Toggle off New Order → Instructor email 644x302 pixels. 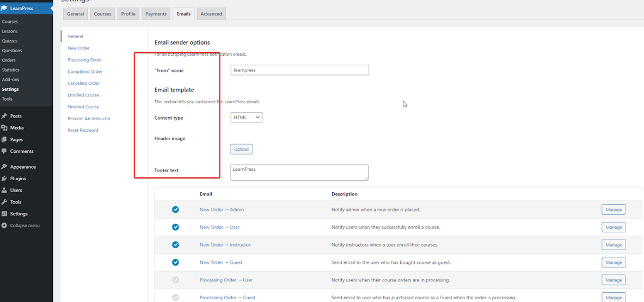[x=175, y=245]
